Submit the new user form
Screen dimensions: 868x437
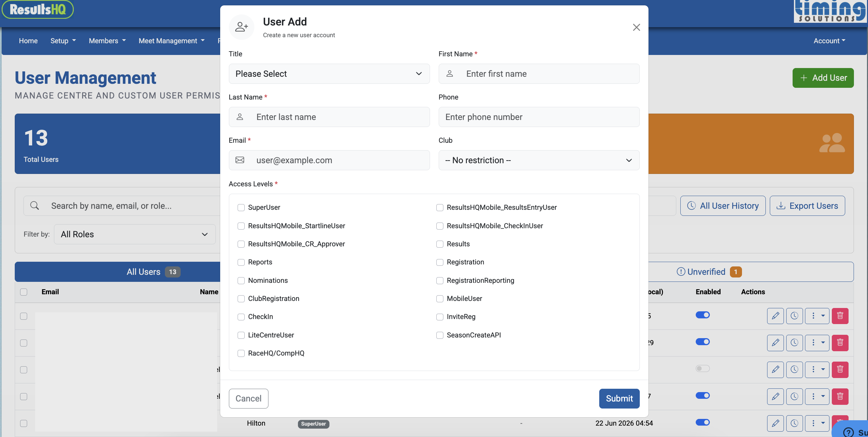(x=619, y=398)
